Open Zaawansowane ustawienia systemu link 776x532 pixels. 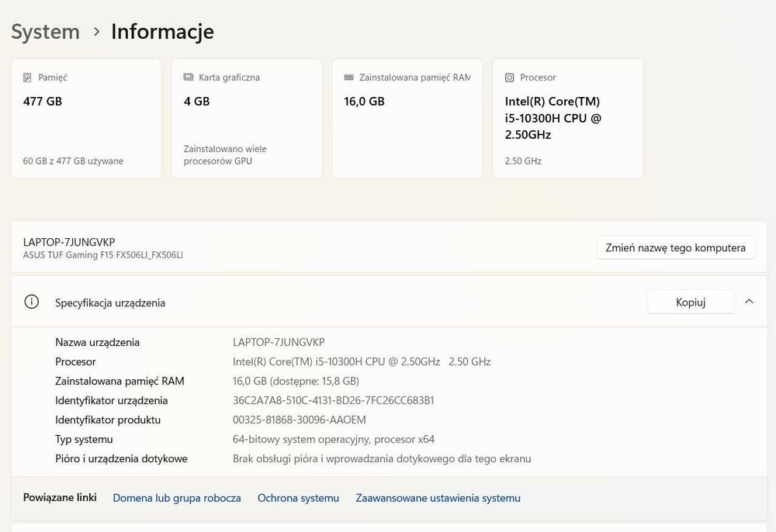(x=438, y=498)
